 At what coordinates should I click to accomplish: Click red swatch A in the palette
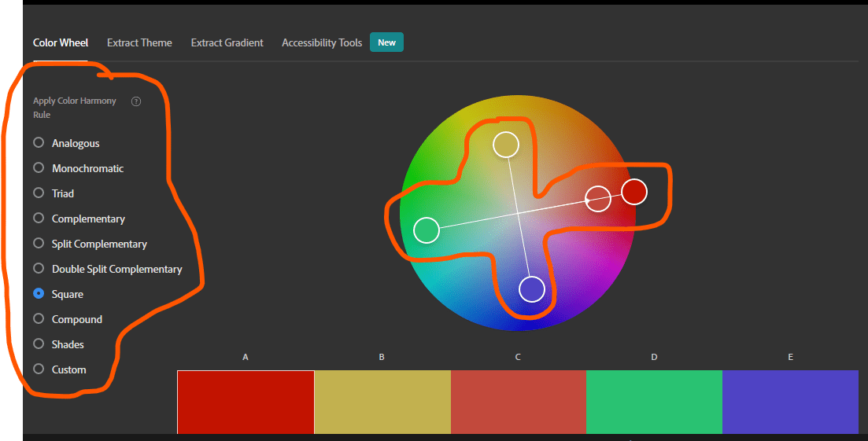246,402
